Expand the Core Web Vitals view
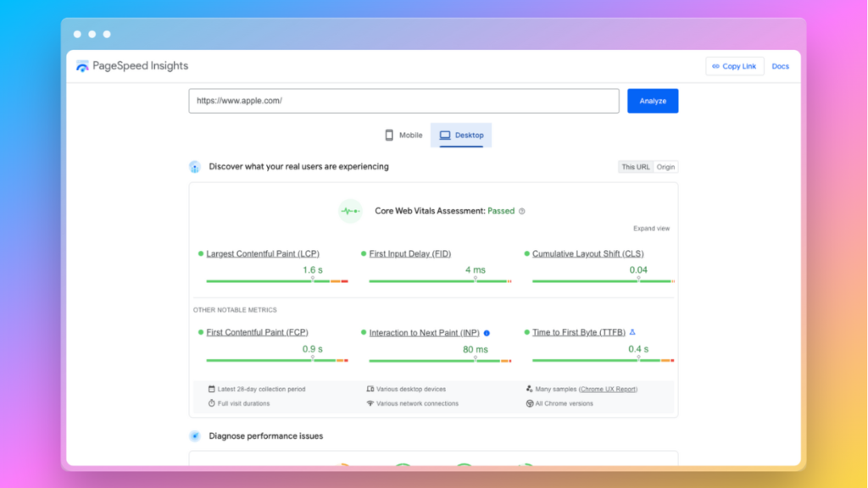The height and width of the screenshot is (488, 868). (651, 229)
